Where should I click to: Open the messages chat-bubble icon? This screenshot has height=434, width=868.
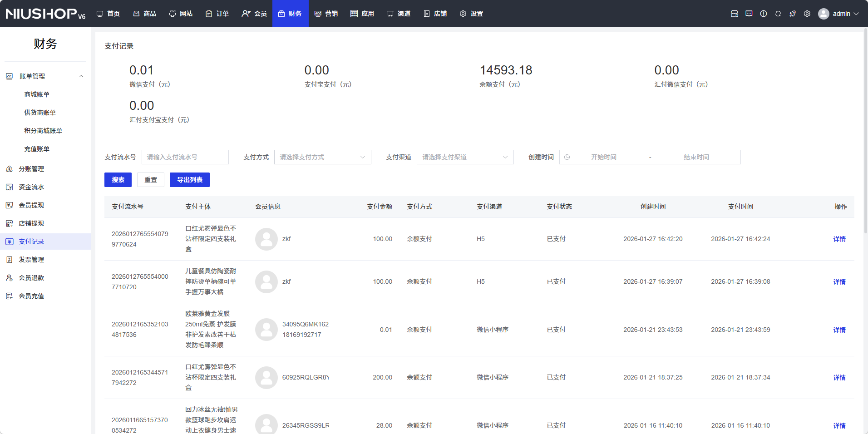pos(749,14)
